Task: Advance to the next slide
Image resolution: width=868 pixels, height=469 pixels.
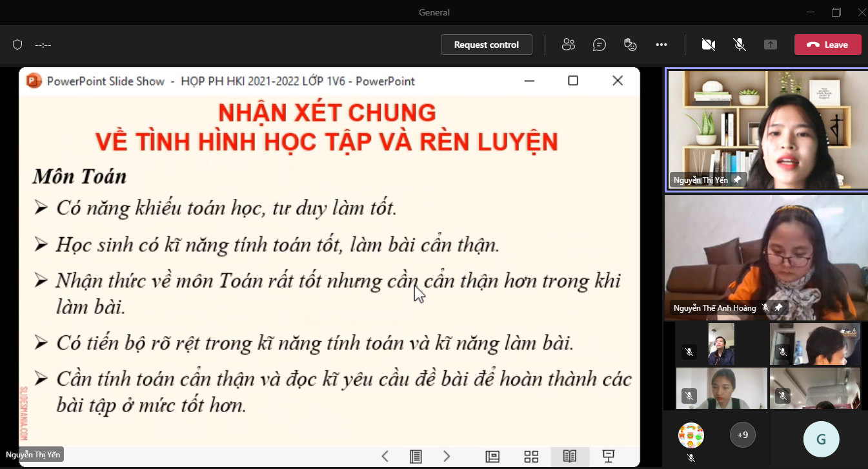Action: click(447, 457)
